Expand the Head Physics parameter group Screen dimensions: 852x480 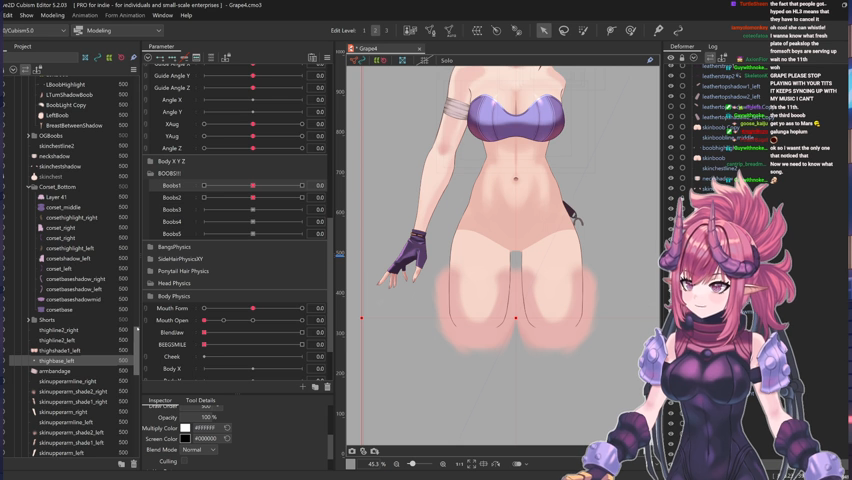click(151, 283)
